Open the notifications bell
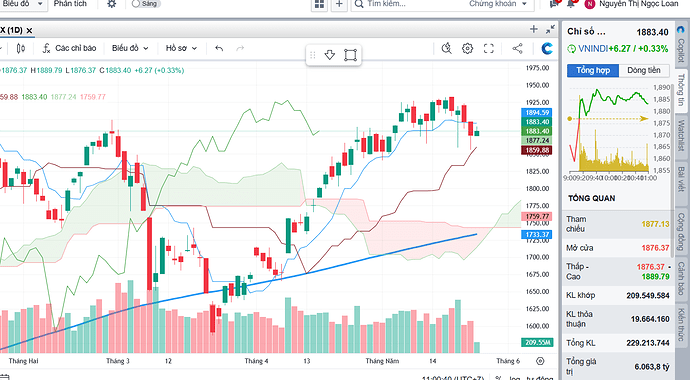Viewport: 690px width, 380px height. coord(571,4)
